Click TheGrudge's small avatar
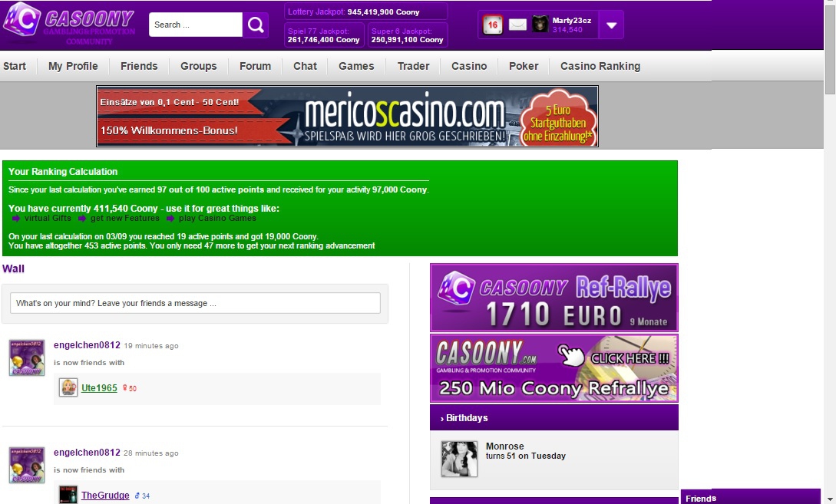 click(x=68, y=494)
